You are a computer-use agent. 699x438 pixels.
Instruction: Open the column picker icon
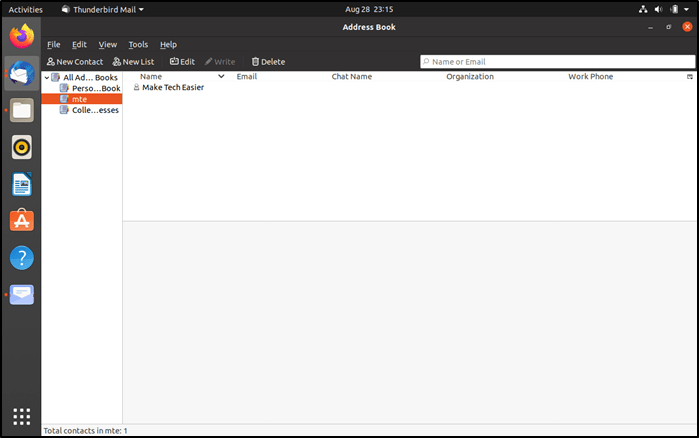point(690,77)
